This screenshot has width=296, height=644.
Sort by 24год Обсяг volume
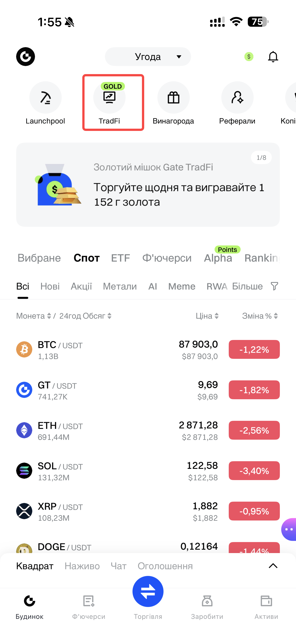(x=85, y=316)
